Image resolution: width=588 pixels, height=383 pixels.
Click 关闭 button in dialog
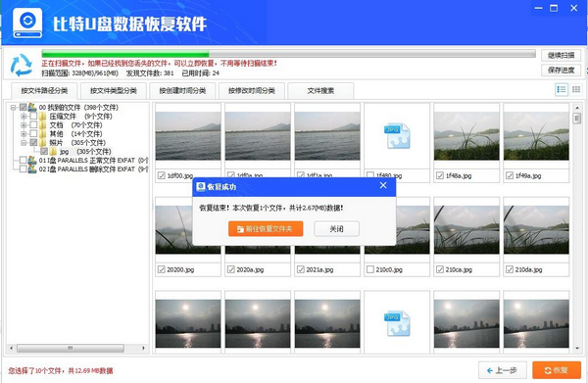[x=336, y=229]
